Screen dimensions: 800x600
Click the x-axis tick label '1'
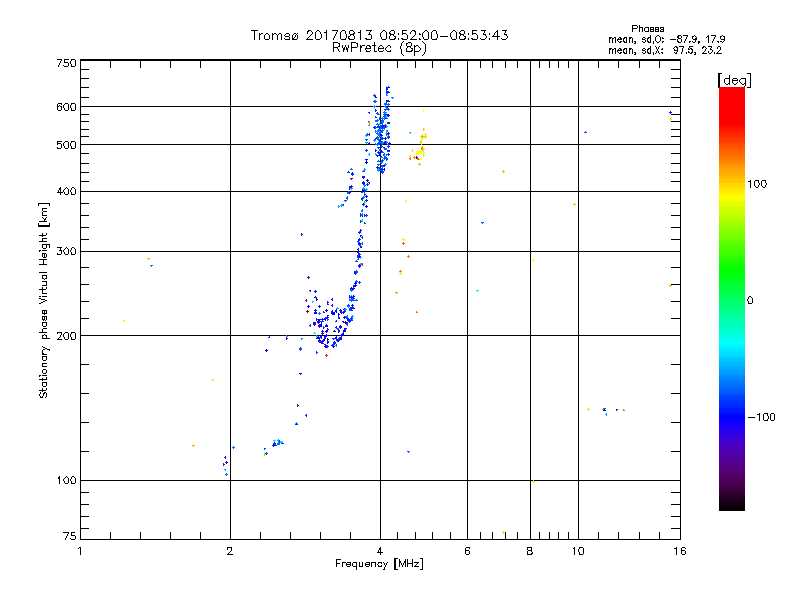click(x=80, y=551)
